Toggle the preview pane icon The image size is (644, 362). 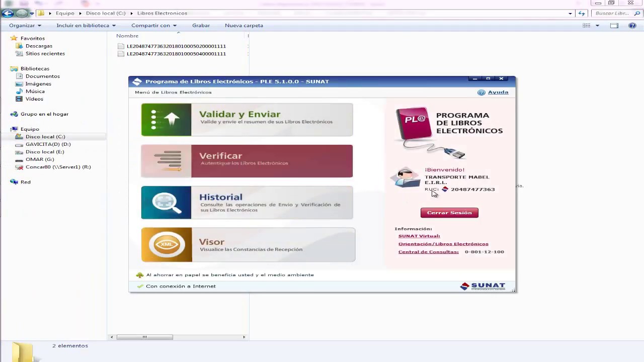click(x=614, y=26)
